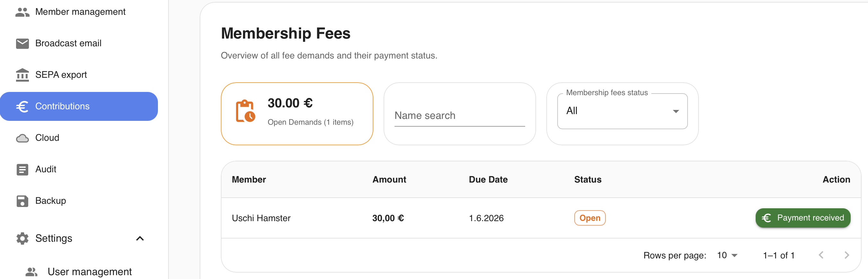Click the Settings gear icon
This screenshot has width=868, height=279.
coord(22,238)
